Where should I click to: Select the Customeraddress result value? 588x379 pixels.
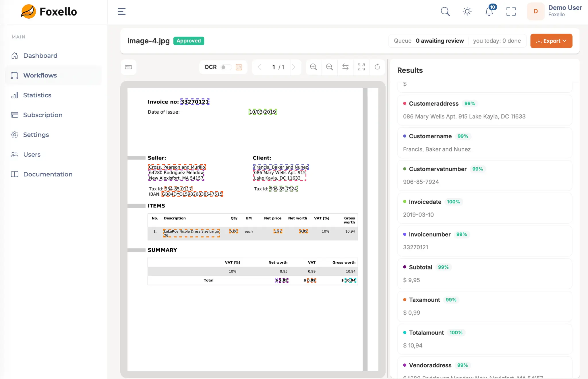pos(464,116)
